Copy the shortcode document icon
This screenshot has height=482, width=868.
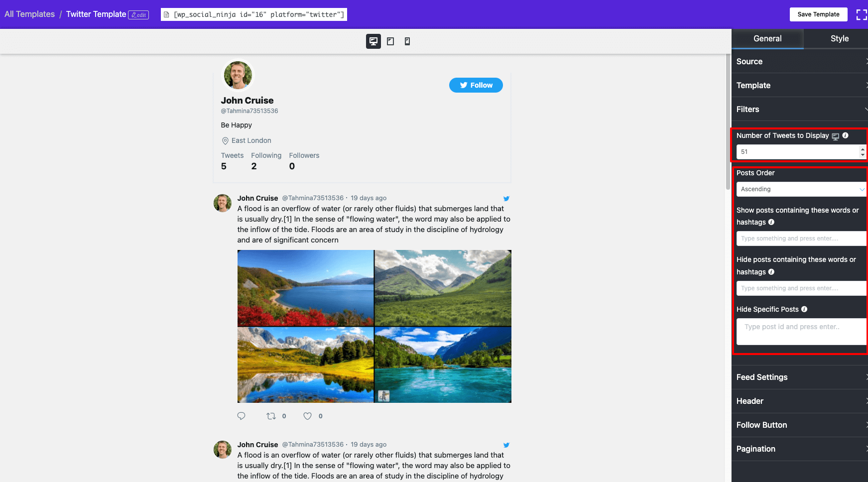[x=167, y=14]
